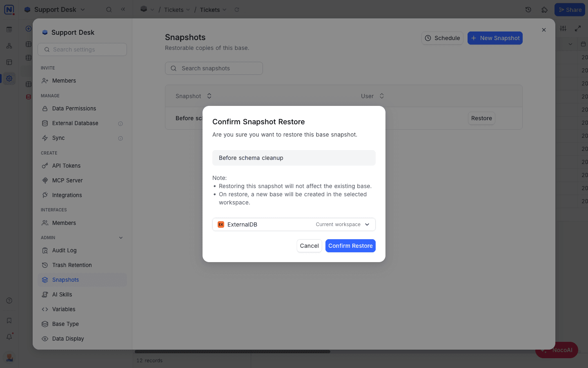Image resolution: width=588 pixels, height=368 pixels.
Task: Open the notifications bell icon
Action: 9,337
